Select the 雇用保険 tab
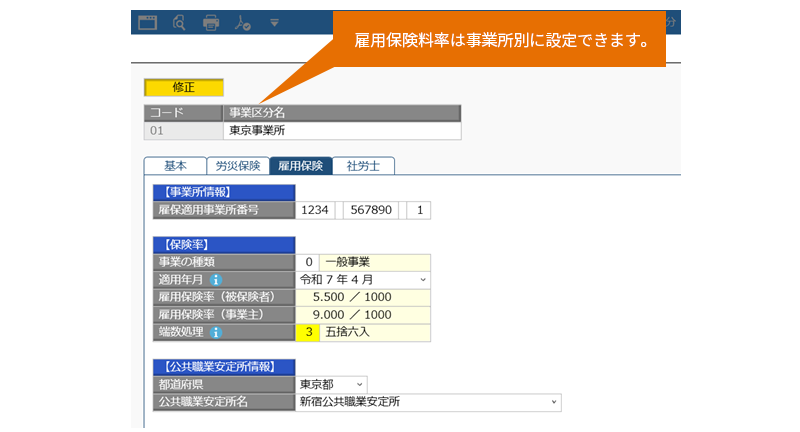This screenshot has width=800, height=432. pos(300,166)
